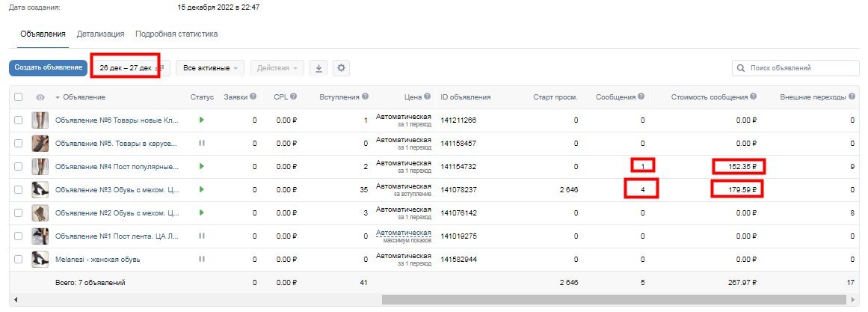868x312 pixels.
Task: Check the box for Объявление №4
Action: point(19,166)
